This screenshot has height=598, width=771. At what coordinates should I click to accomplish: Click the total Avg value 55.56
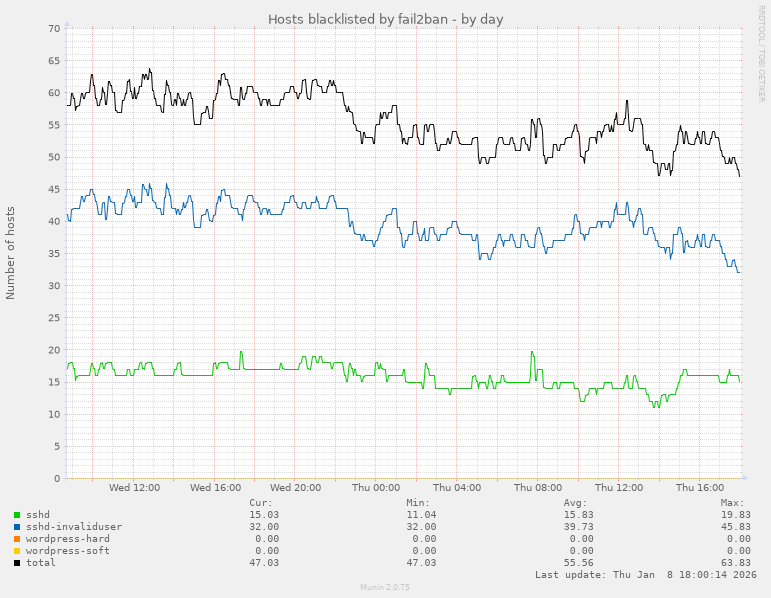coord(578,562)
